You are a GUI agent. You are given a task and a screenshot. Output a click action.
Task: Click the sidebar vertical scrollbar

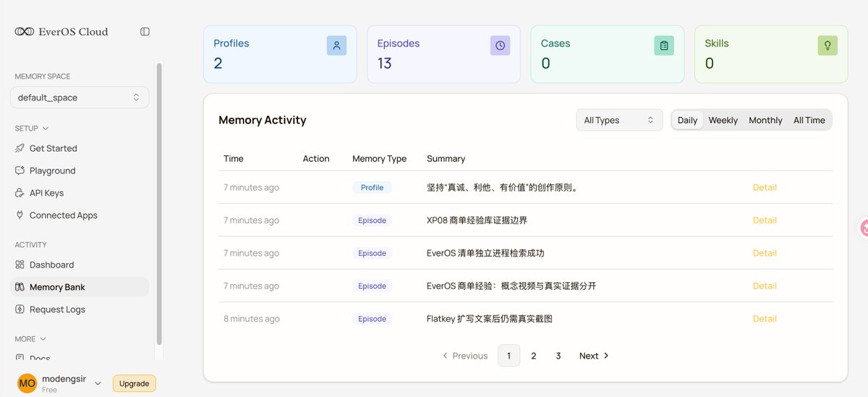pos(159,204)
